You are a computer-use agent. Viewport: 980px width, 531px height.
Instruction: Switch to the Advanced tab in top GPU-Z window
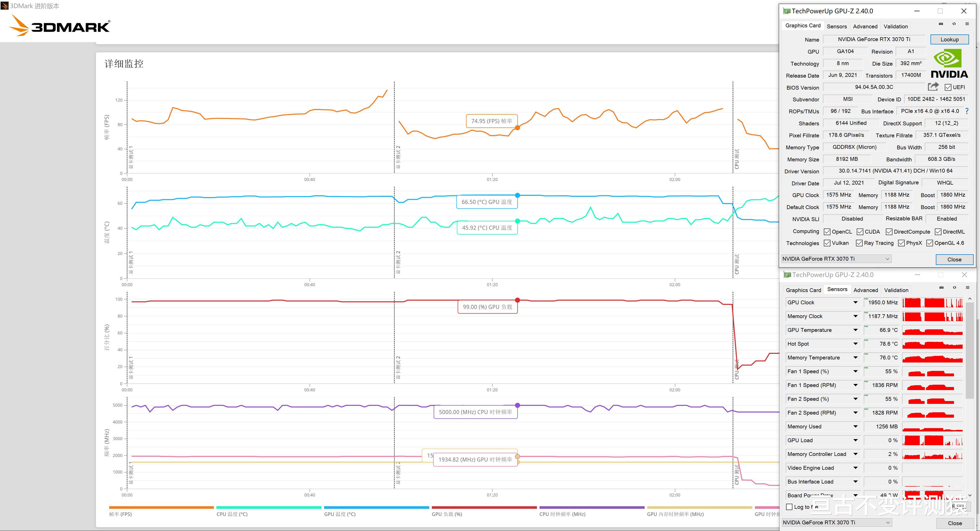pos(865,26)
